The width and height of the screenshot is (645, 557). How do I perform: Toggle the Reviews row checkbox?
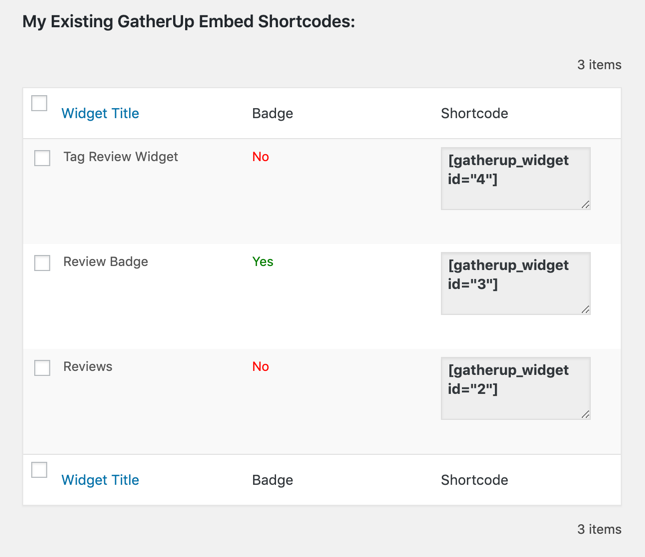(42, 368)
